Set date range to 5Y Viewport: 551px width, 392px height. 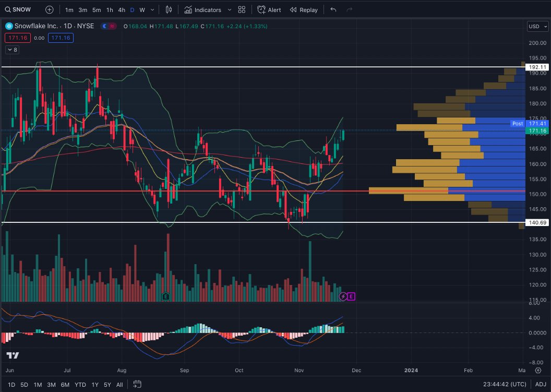pos(107,385)
